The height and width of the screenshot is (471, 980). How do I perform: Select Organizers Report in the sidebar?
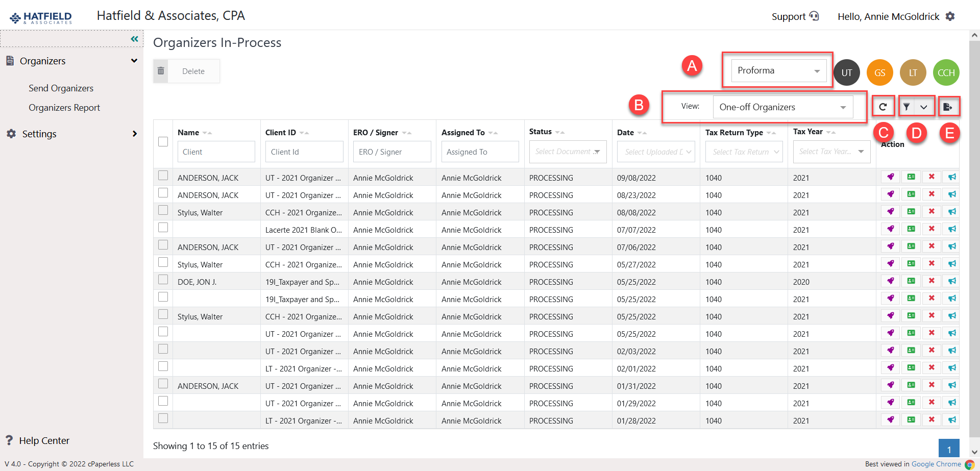64,107
